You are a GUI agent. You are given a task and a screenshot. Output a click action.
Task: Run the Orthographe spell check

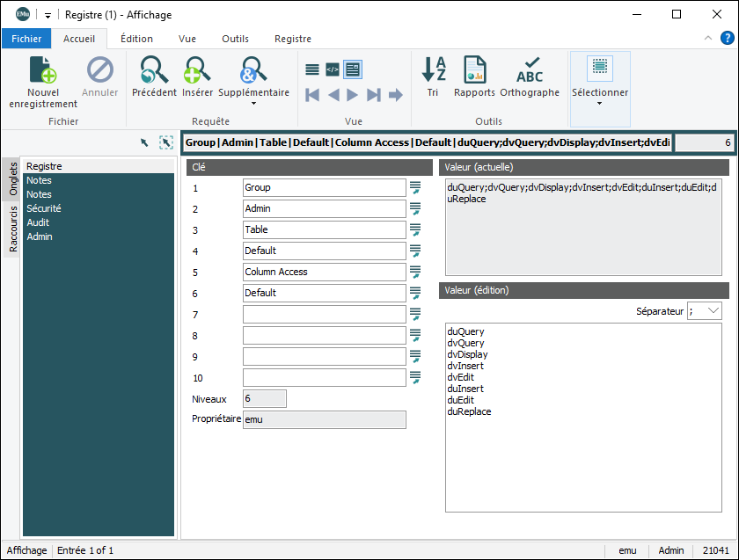(x=530, y=70)
